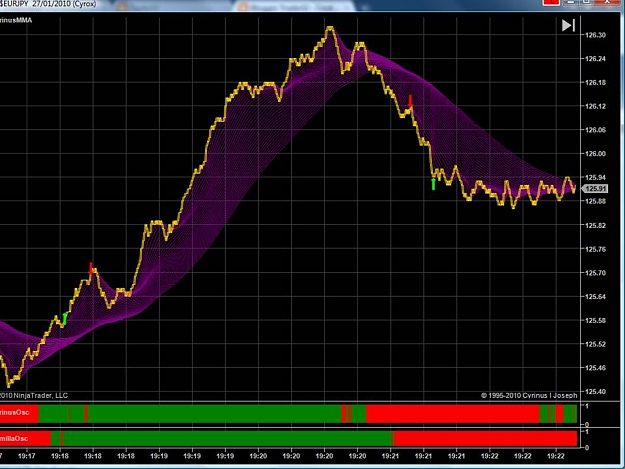Click the 126.12 price axis label
The width and height of the screenshot is (625, 469).
pyautogui.click(x=595, y=106)
